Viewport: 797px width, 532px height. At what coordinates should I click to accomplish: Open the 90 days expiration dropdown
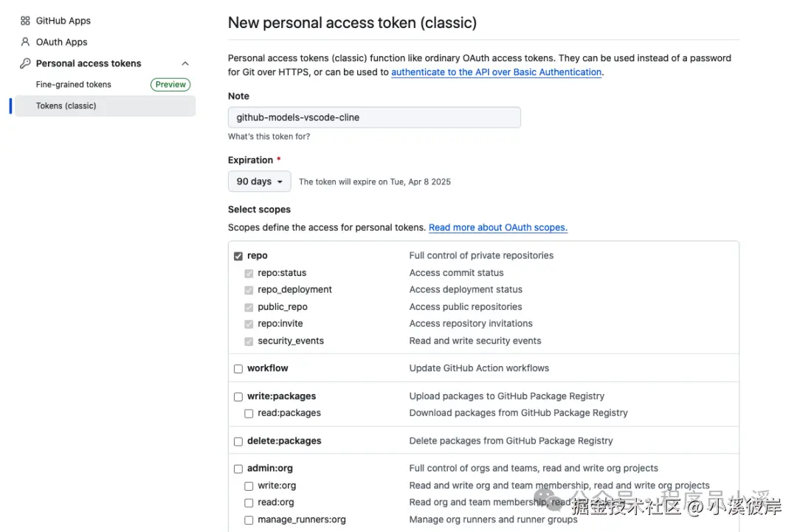point(259,182)
